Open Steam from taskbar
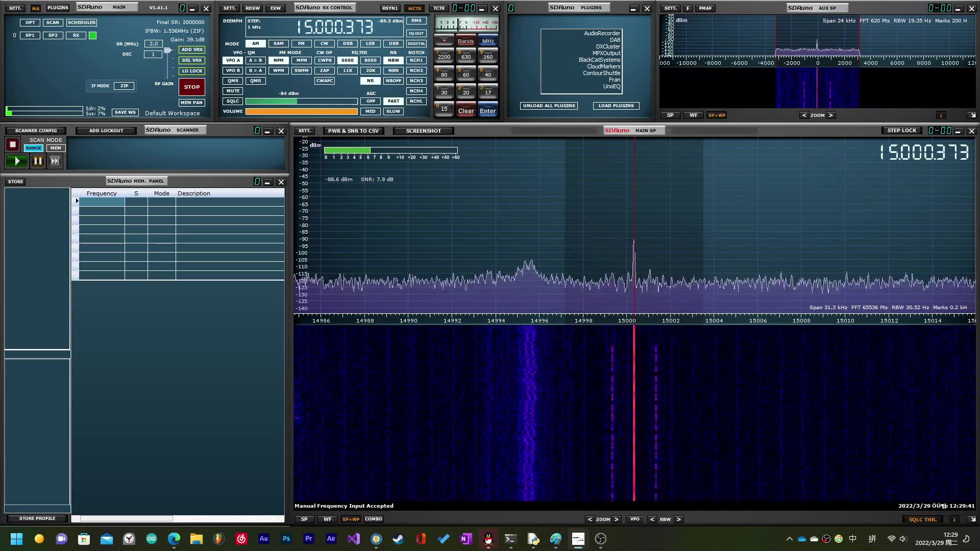 tap(399, 539)
